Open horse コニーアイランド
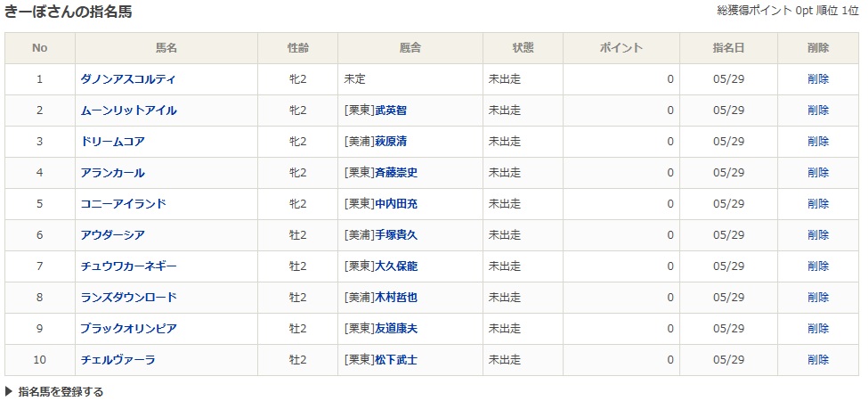 123,204
